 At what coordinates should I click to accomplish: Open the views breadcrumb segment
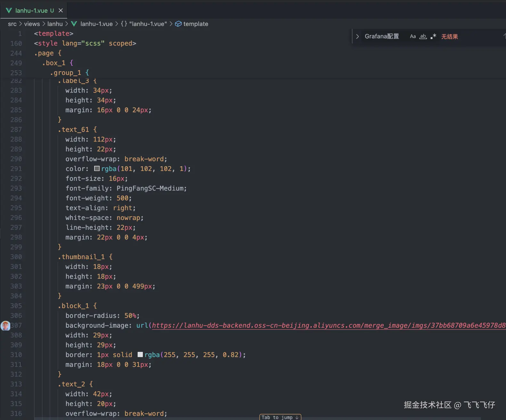32,24
